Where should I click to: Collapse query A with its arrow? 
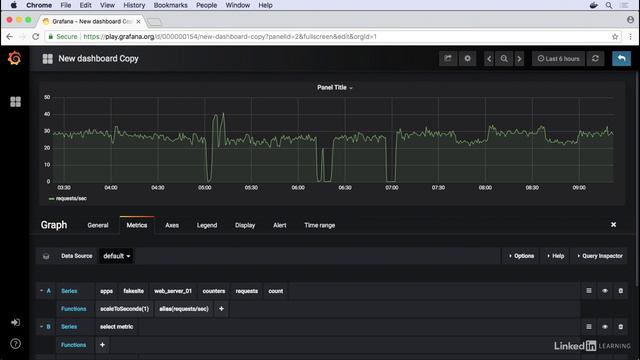pyautogui.click(x=42, y=291)
